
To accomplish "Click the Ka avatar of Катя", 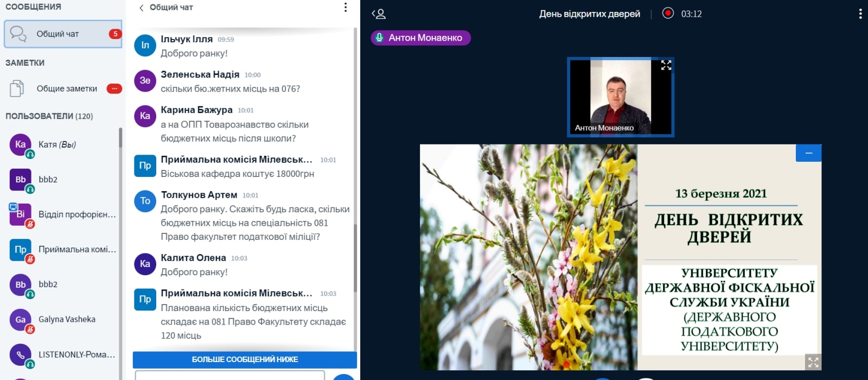I will 21,144.
